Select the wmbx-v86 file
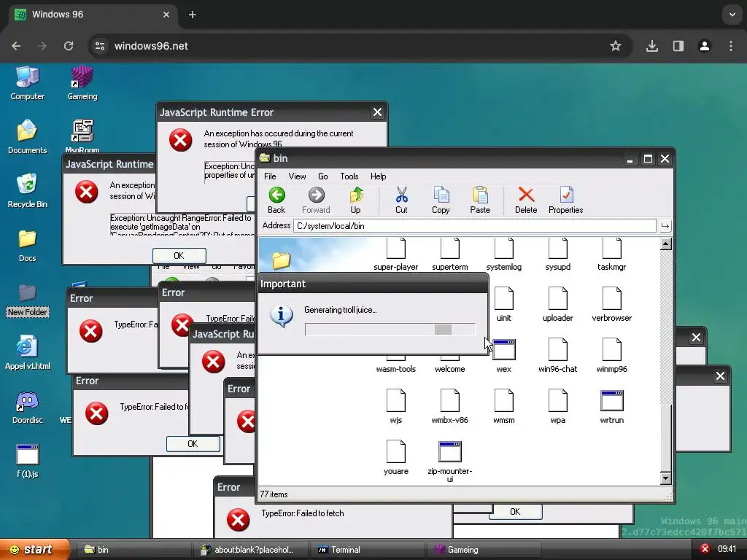747x560 pixels. pyautogui.click(x=449, y=407)
